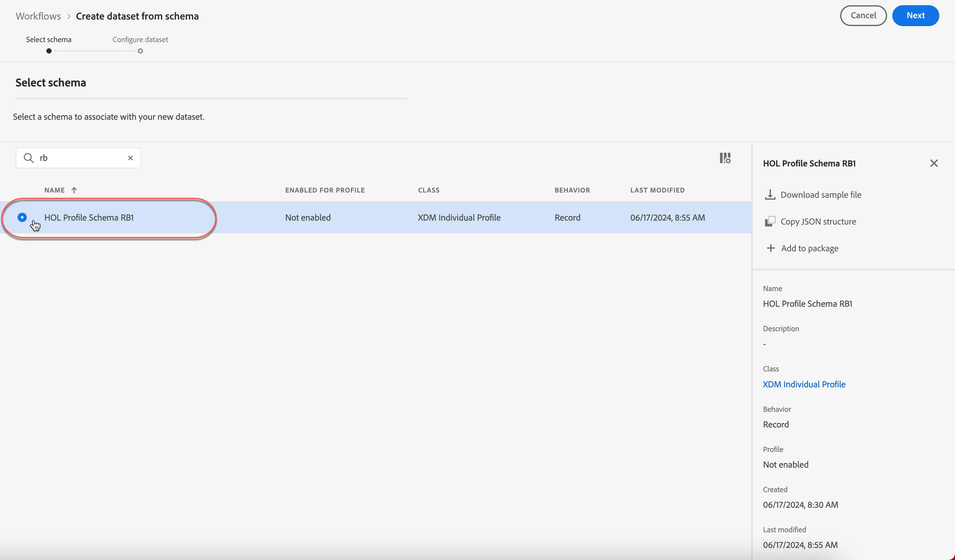Click the panel Behavior value Record
This screenshot has height=560, width=955.
(x=776, y=424)
